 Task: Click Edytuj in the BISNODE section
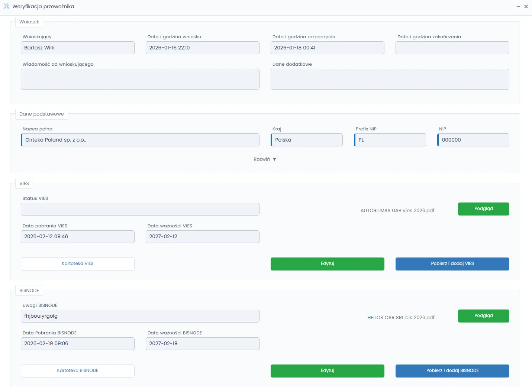pyautogui.click(x=327, y=371)
